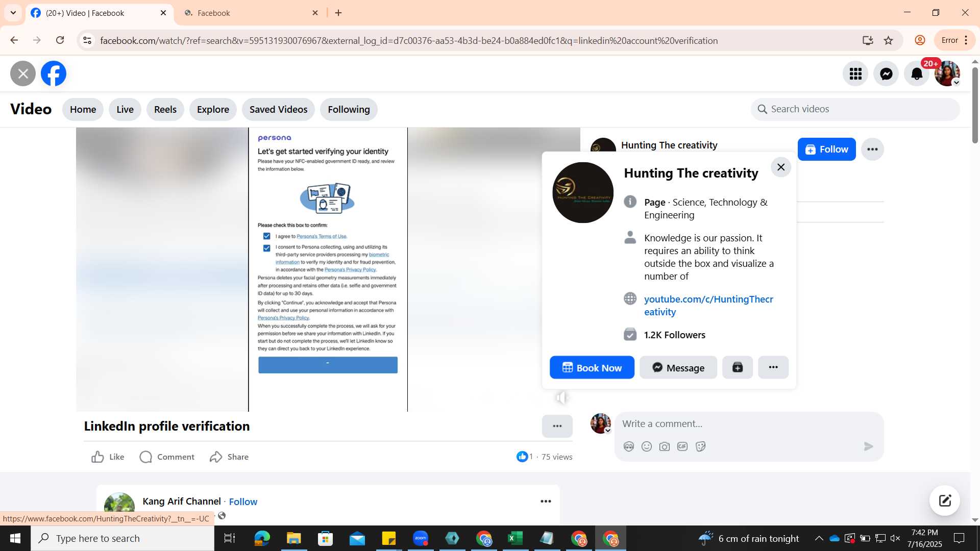Open the emoji picker in comment box
980x551 pixels.
pos(647,446)
